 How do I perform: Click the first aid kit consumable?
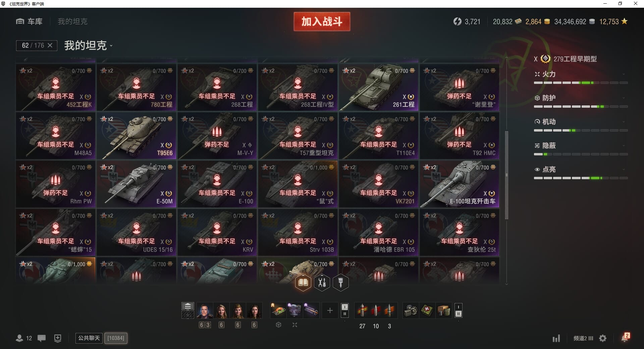(427, 311)
